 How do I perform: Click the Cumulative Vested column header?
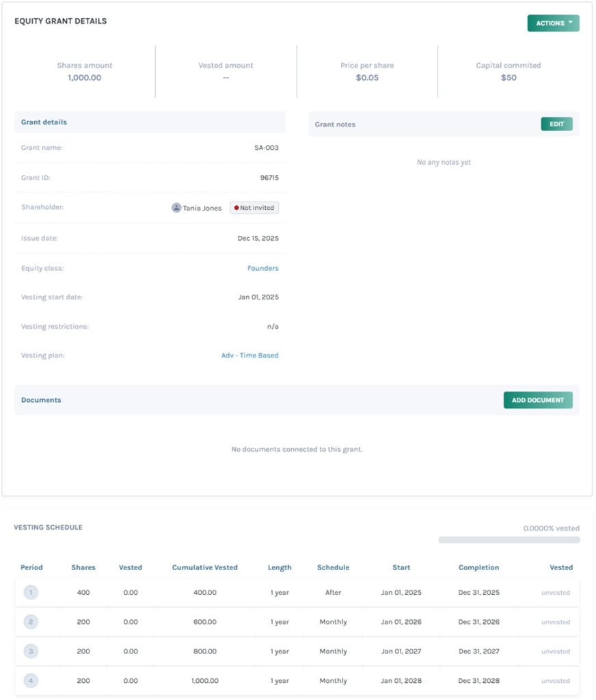tap(204, 567)
